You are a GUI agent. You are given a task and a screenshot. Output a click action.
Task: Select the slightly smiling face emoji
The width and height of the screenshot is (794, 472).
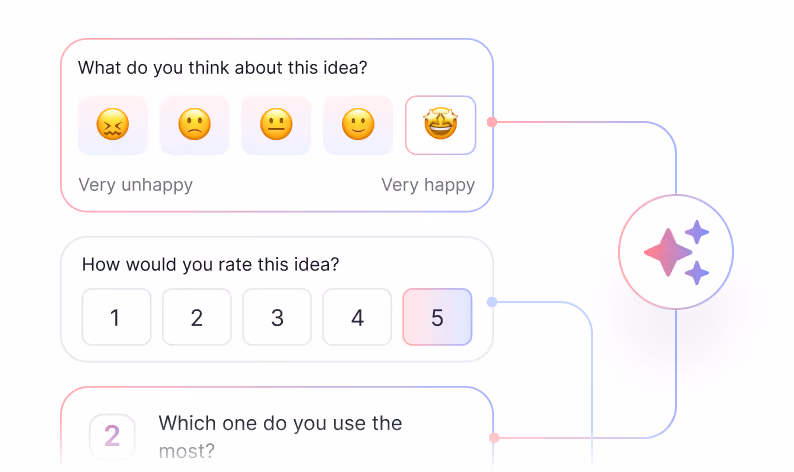coord(358,125)
